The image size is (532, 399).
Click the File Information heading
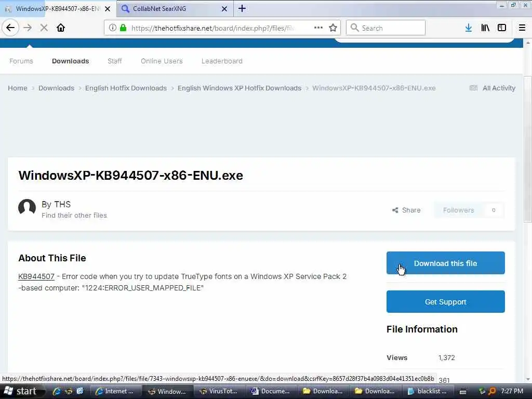tap(422, 329)
